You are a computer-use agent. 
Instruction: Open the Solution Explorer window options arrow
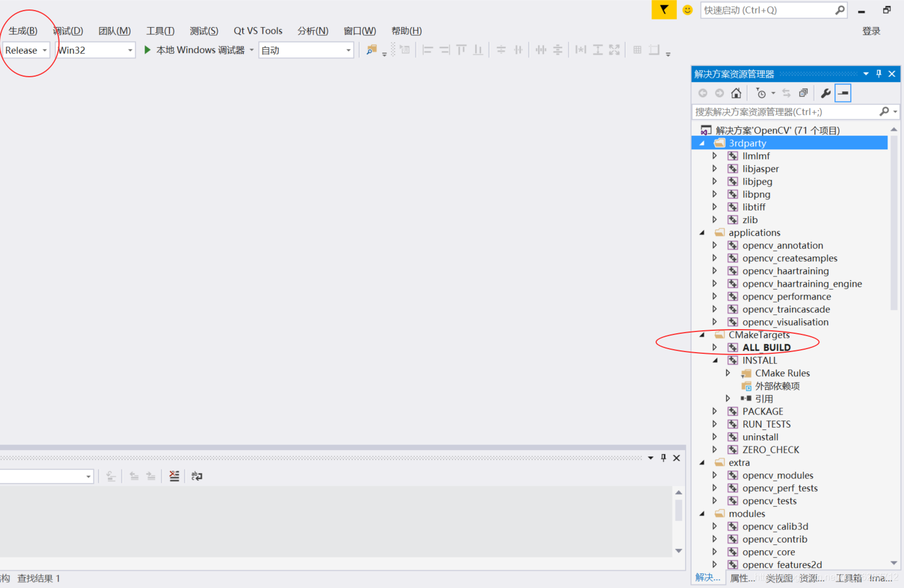866,74
